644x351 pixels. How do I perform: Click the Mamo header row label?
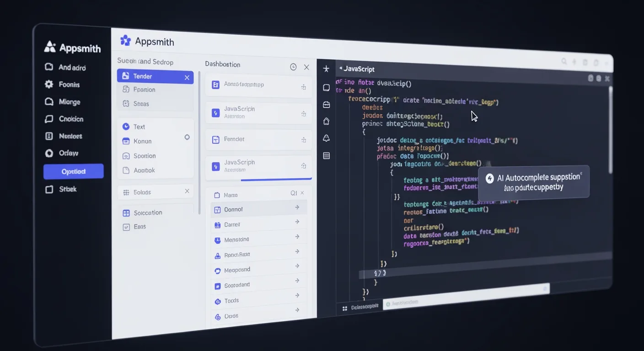pos(231,195)
